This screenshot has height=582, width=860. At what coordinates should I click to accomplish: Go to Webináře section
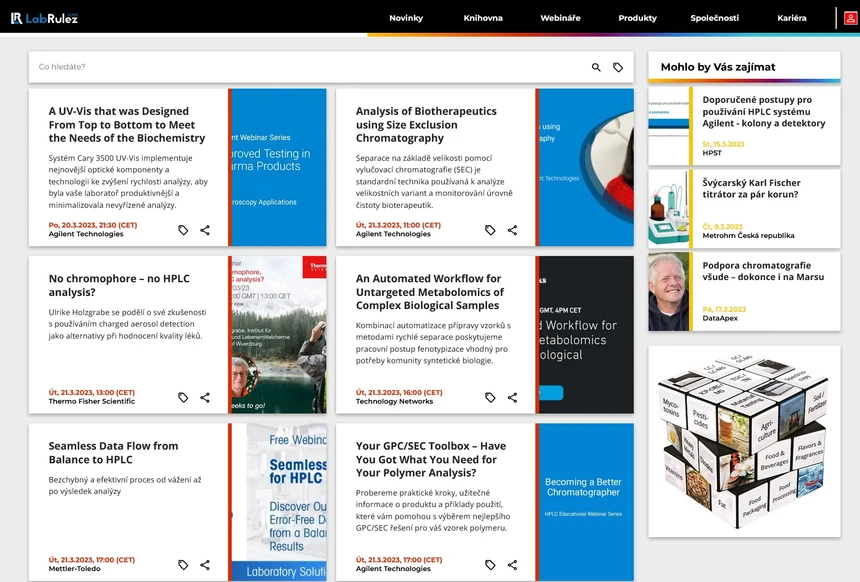click(560, 18)
